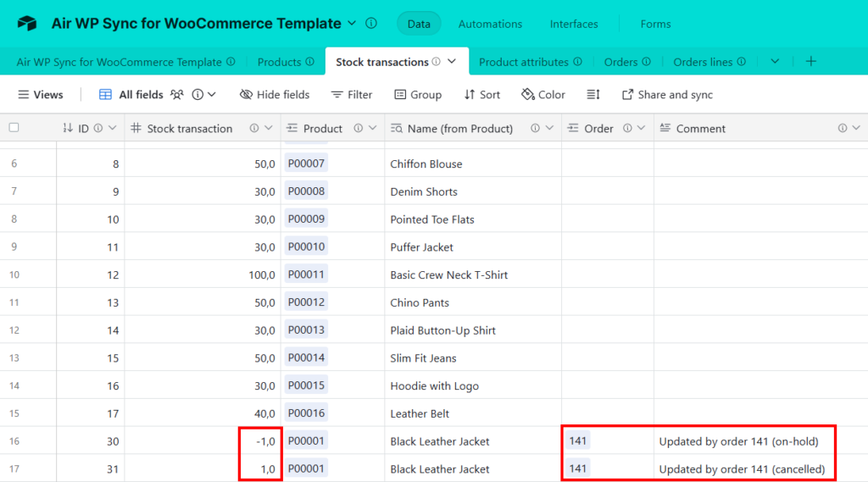868x482 pixels.
Task: Open linked product P00016
Action: pyautogui.click(x=306, y=413)
